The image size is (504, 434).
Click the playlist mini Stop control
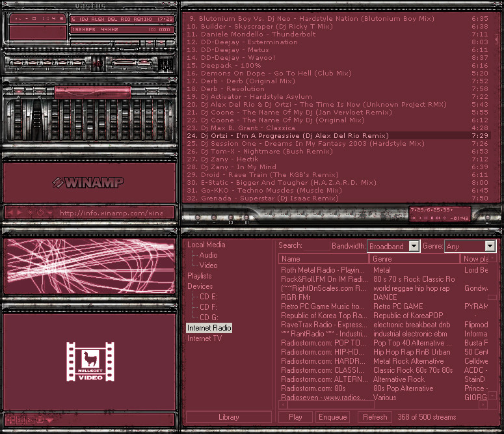click(x=432, y=218)
